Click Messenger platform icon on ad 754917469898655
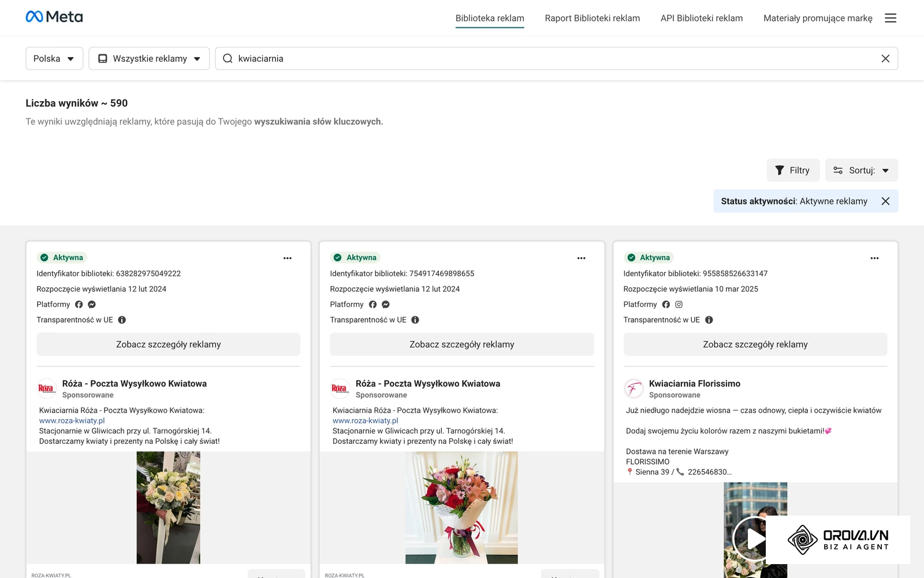The image size is (924, 578). pyautogui.click(x=386, y=304)
